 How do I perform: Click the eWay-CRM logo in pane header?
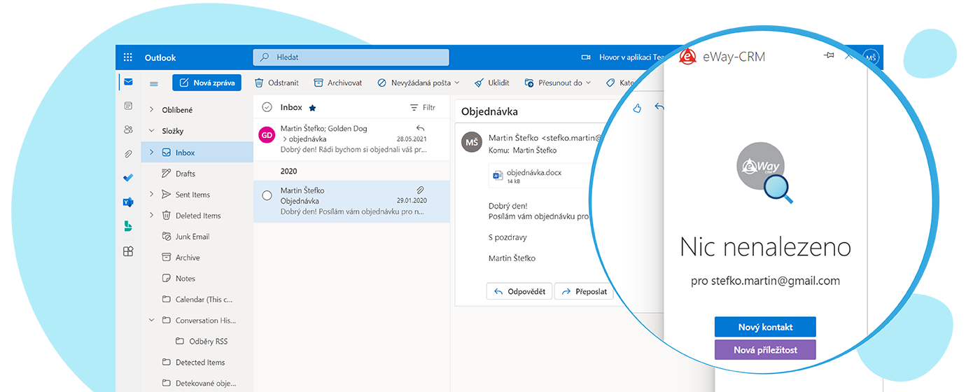(x=687, y=57)
